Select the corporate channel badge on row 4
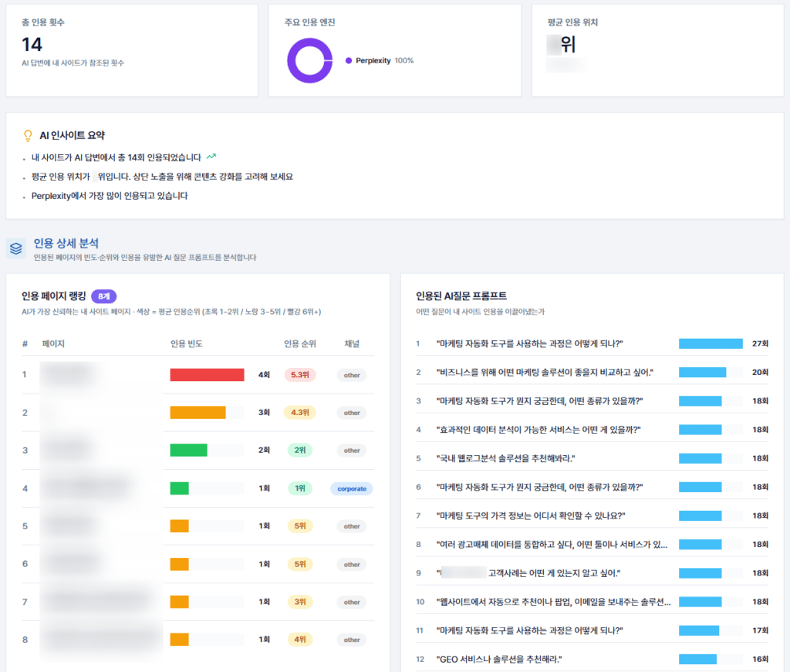The height and width of the screenshot is (672, 790). coord(351,488)
